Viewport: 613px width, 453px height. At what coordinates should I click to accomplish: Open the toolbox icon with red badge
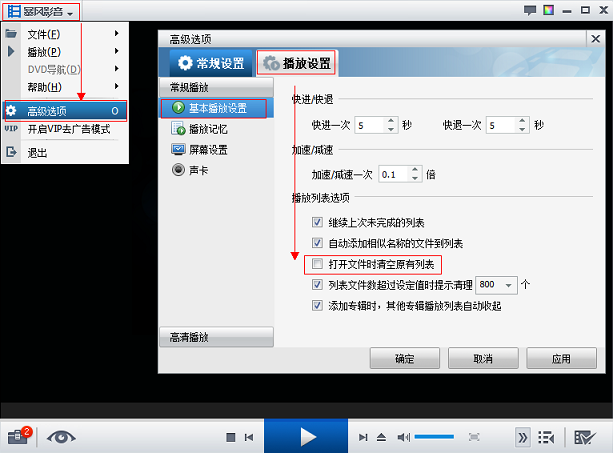[x=18, y=436]
